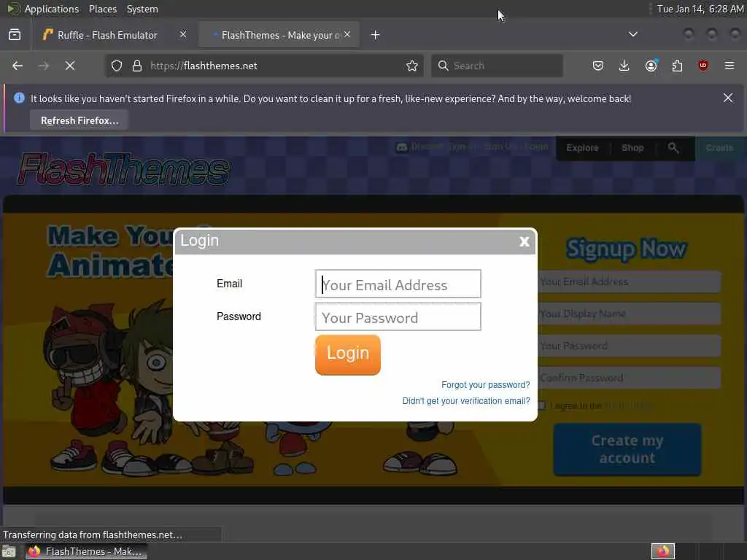
Task: Click the signup Your Email Address field
Action: click(629, 281)
